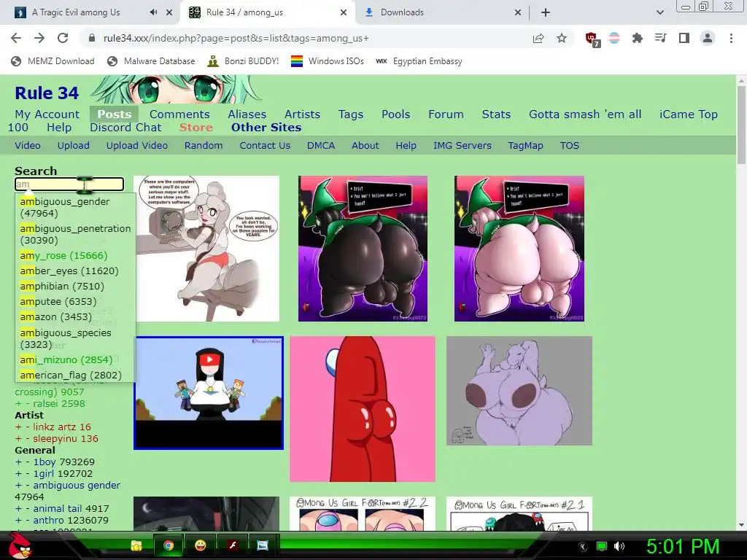Mute audio on the A Tragic Evil tab
Viewport: 747px width, 560px height.
[153, 12]
